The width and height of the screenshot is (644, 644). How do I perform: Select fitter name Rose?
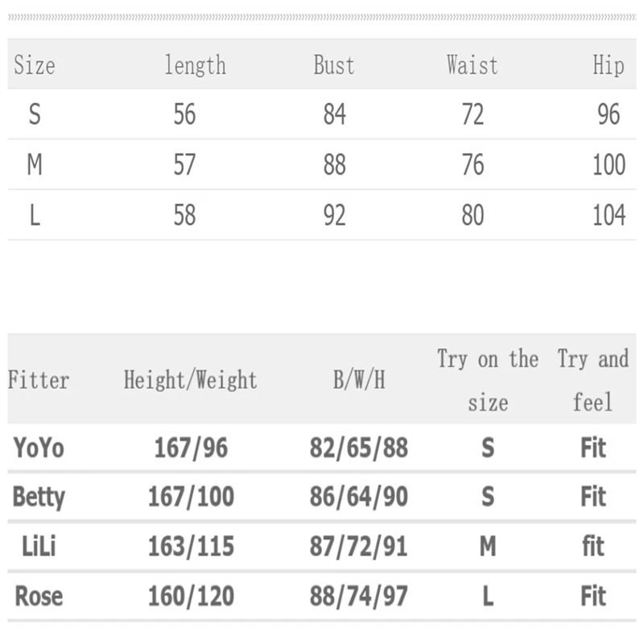(39, 597)
